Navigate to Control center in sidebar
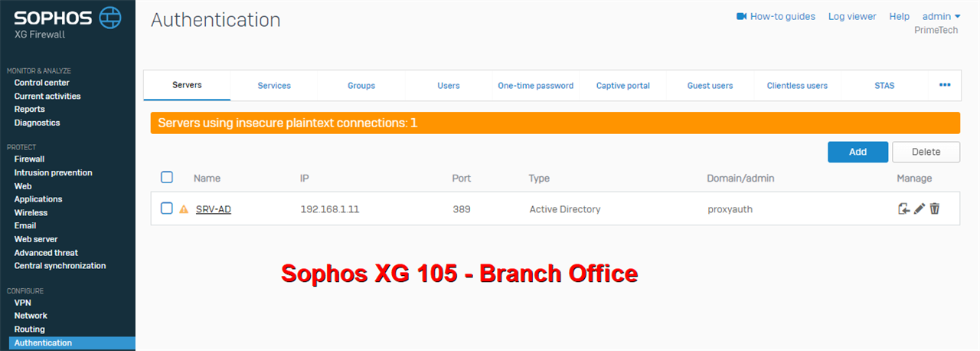This screenshot has height=351, width=980. [x=41, y=83]
